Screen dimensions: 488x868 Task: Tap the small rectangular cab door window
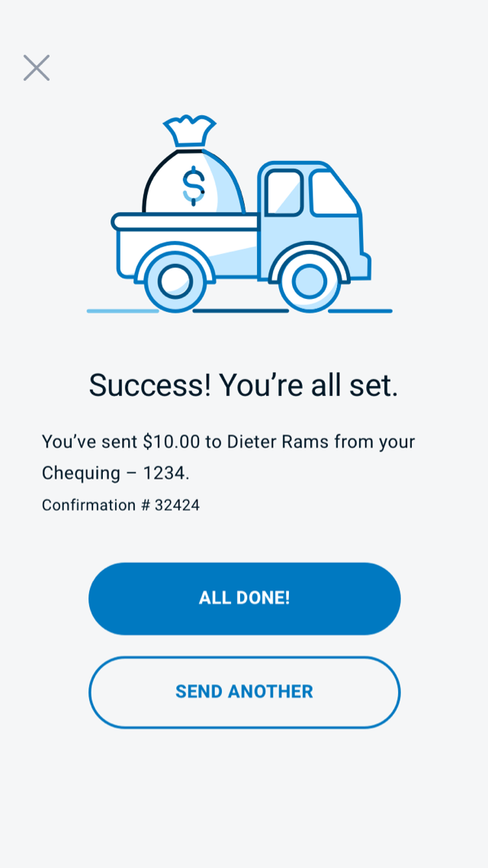coord(284,192)
